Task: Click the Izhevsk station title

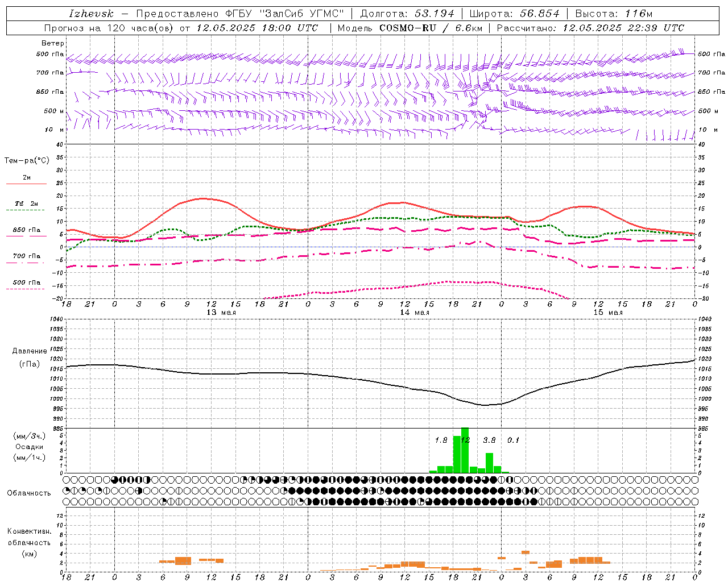Action: click(x=91, y=14)
